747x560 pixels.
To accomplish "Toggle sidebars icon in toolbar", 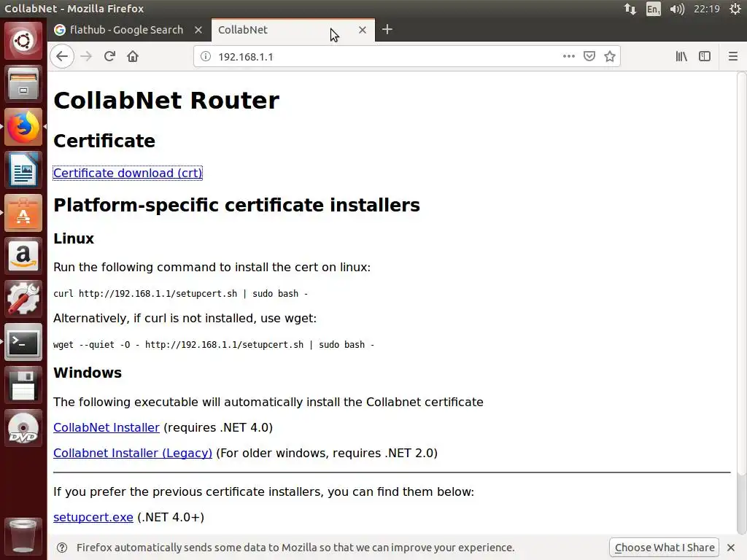I will (x=705, y=57).
